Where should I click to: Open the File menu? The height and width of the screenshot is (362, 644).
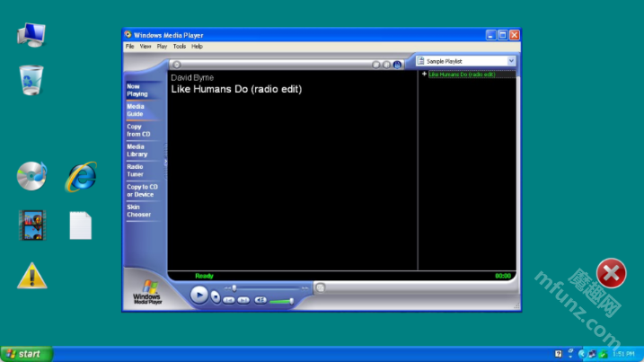(129, 46)
